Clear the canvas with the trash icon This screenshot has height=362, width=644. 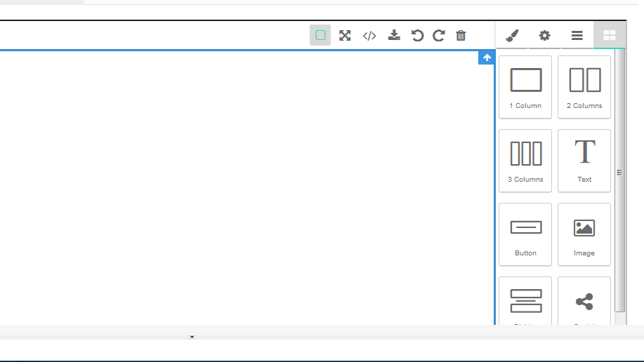click(461, 36)
